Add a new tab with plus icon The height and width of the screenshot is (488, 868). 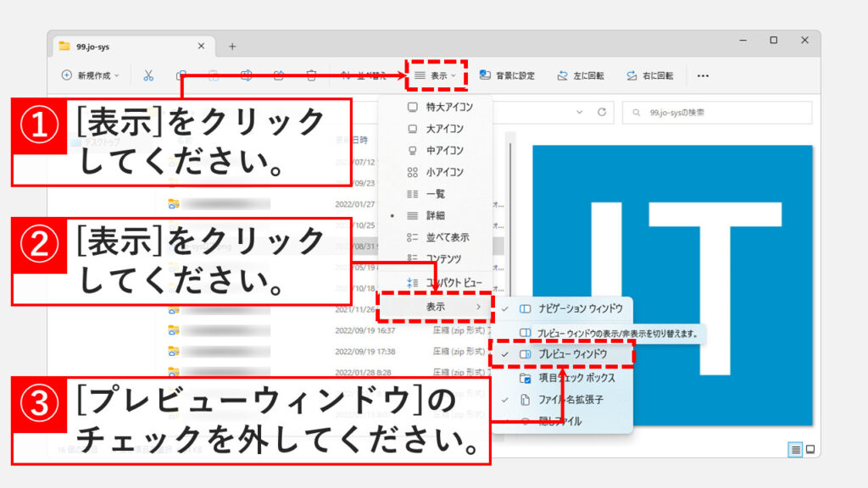(232, 47)
